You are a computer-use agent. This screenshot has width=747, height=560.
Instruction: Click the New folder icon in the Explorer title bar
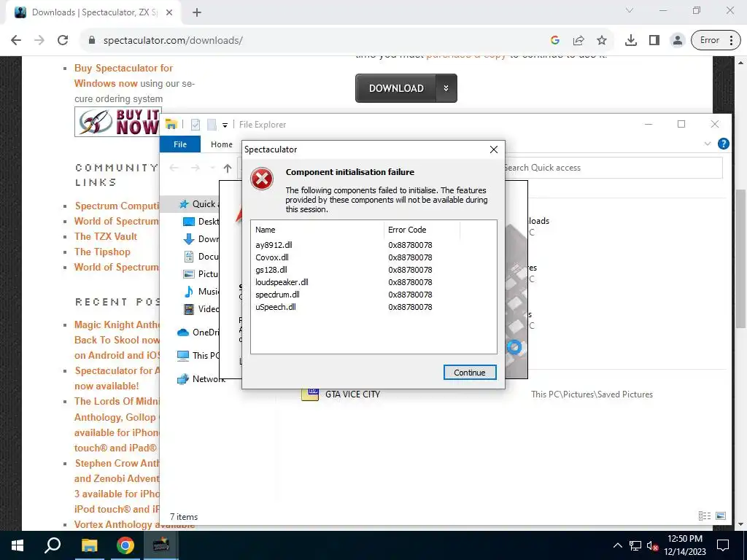coord(212,125)
